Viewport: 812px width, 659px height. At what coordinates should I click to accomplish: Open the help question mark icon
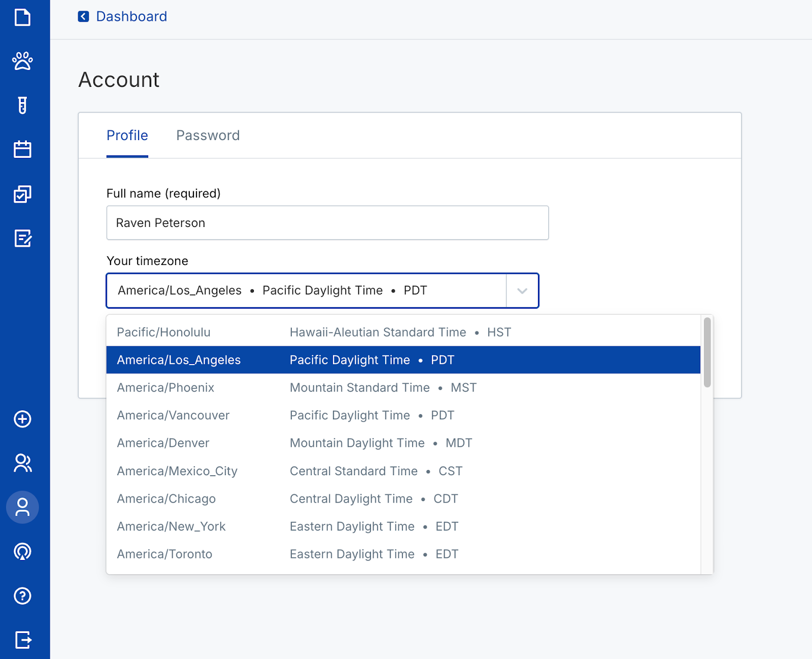(22, 596)
